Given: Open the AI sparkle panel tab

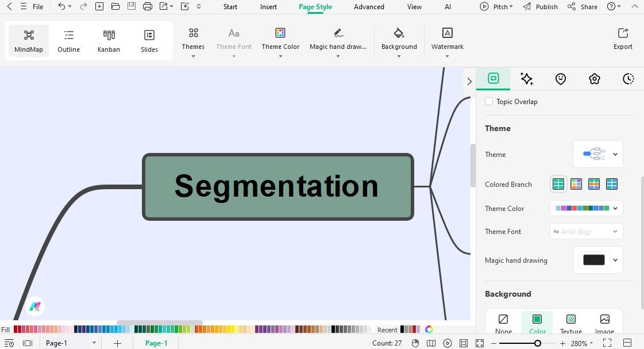Looking at the screenshot, I should point(527,79).
